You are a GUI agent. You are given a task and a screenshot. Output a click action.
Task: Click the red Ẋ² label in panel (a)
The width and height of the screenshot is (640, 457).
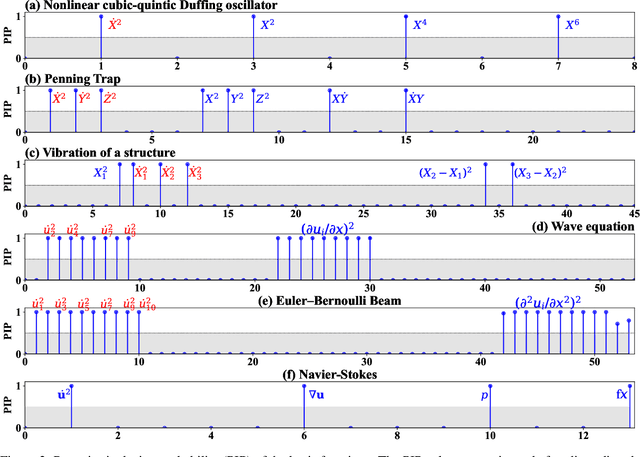tap(117, 22)
